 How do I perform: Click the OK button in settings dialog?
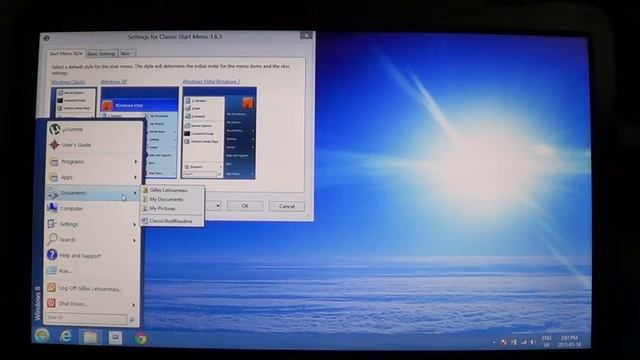(245, 206)
